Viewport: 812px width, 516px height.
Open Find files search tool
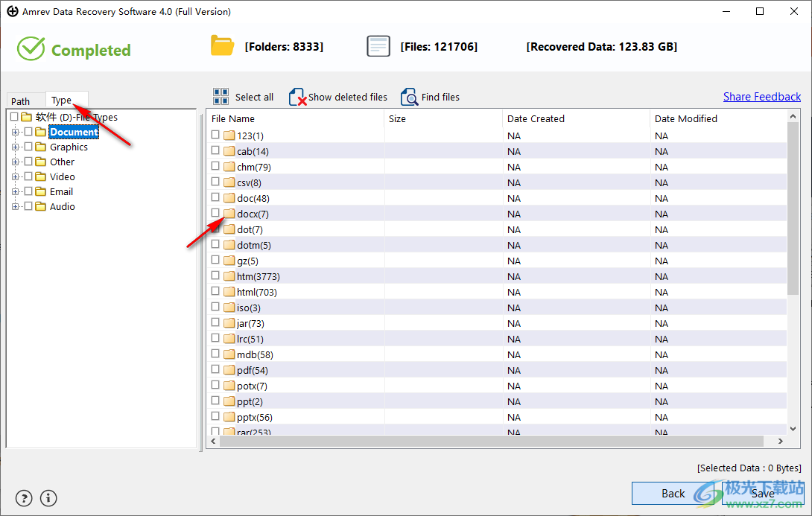tap(409, 97)
